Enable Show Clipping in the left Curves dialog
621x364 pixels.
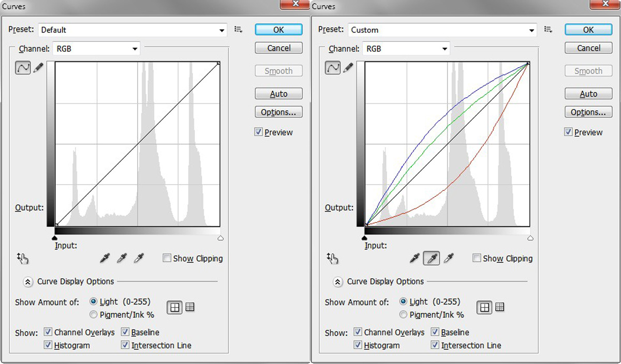pos(167,258)
